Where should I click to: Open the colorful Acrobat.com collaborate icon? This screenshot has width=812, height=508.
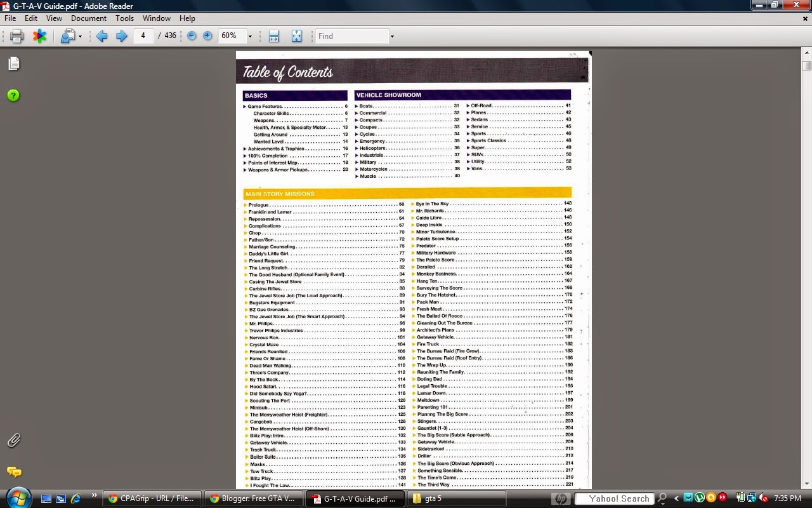pyautogui.click(x=40, y=36)
